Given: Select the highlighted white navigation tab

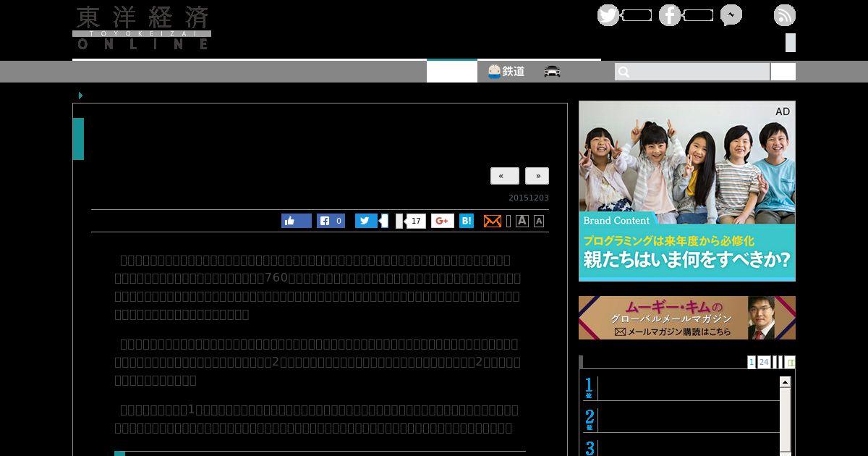Looking at the screenshot, I should [452, 72].
